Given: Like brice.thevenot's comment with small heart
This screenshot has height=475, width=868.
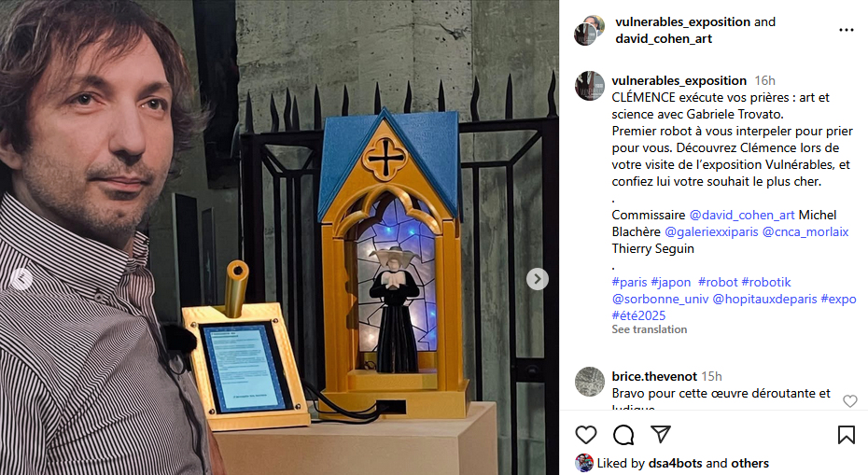Looking at the screenshot, I should tap(849, 401).
